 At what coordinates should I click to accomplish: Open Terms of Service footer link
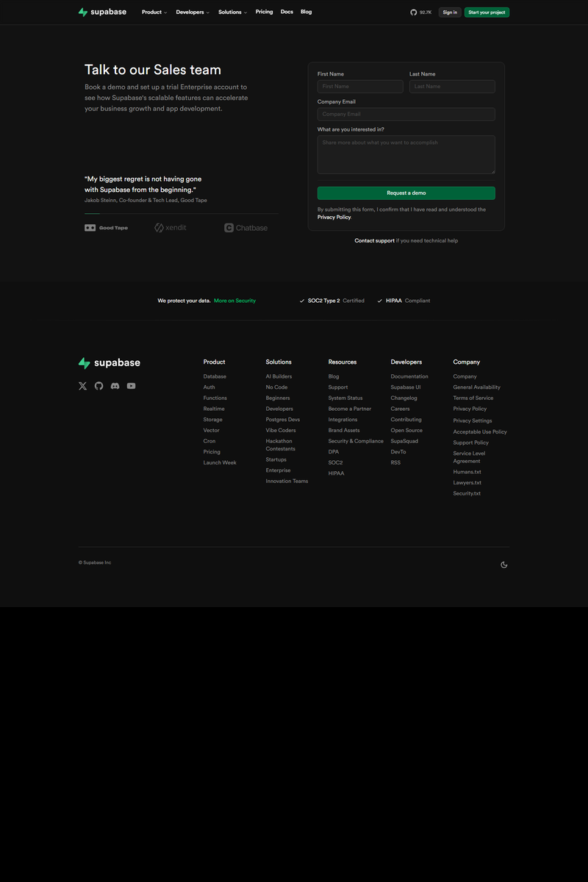(x=473, y=398)
